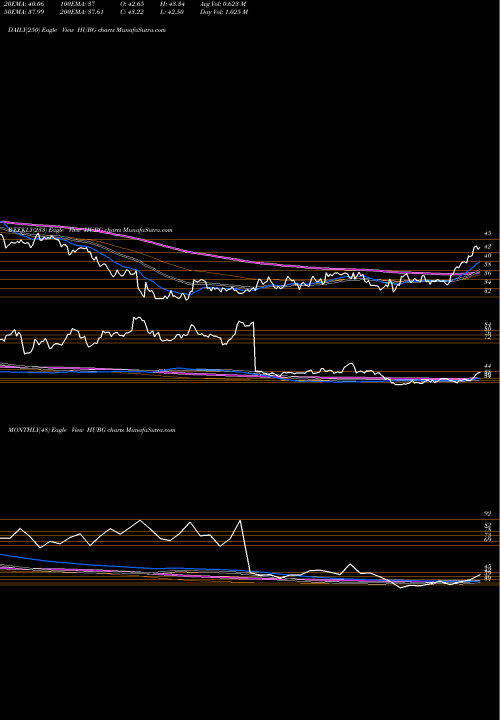Select the 50EMA value readout
The height and width of the screenshot is (720, 500).
click(x=24, y=12)
